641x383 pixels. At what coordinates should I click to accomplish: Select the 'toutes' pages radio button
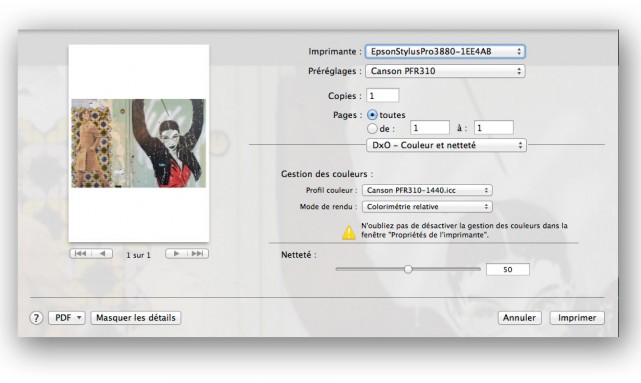pos(372,115)
